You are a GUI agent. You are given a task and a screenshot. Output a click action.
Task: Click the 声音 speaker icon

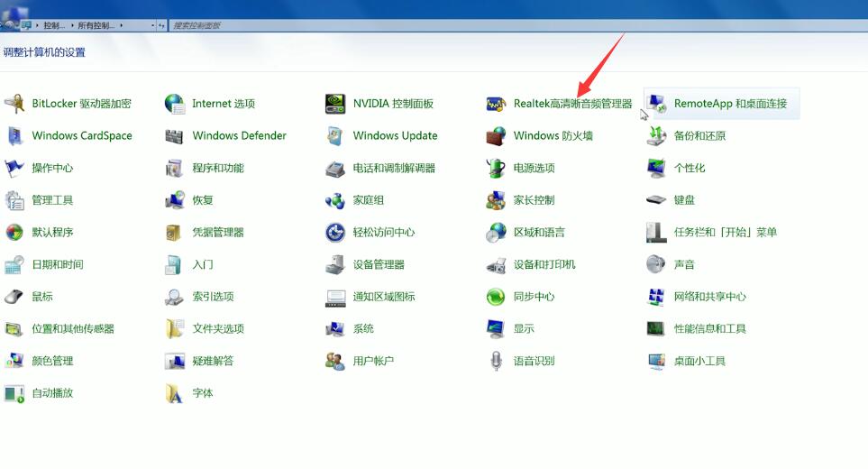click(656, 264)
